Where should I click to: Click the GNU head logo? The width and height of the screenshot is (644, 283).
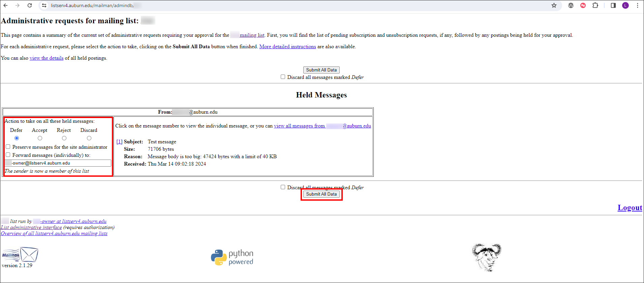coord(487,257)
